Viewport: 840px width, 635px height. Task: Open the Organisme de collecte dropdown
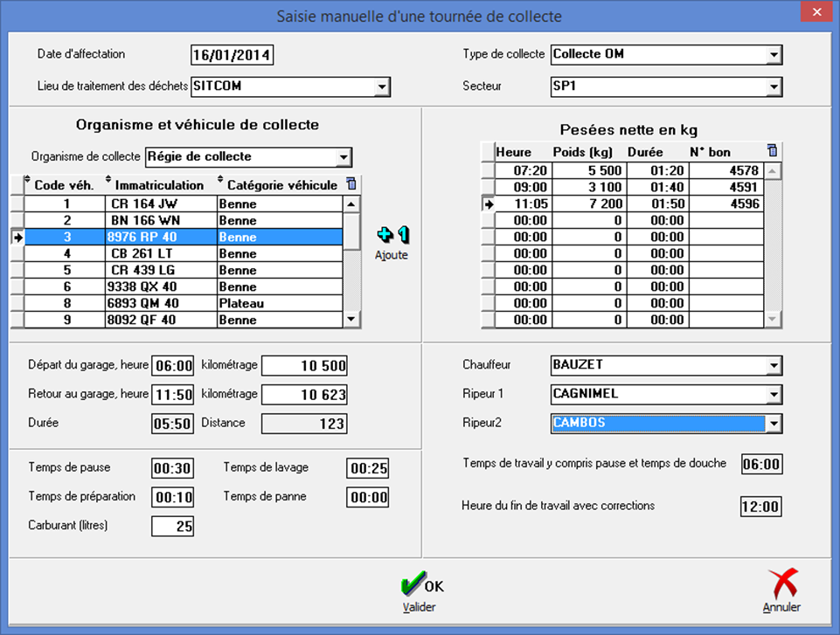point(344,157)
